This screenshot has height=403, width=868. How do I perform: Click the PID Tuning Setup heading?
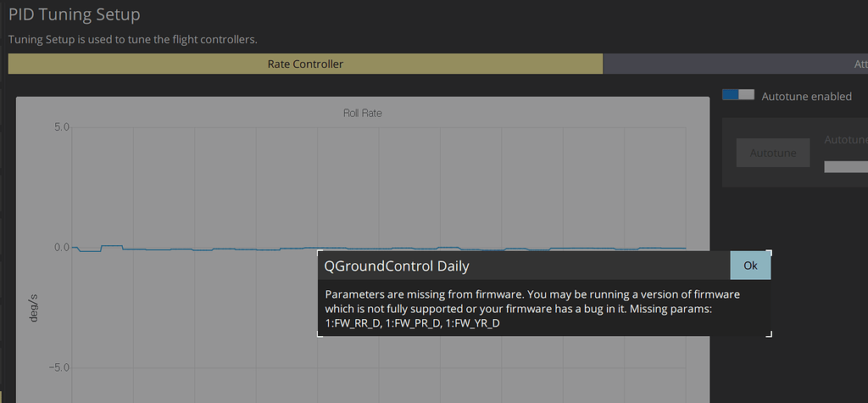[75, 14]
